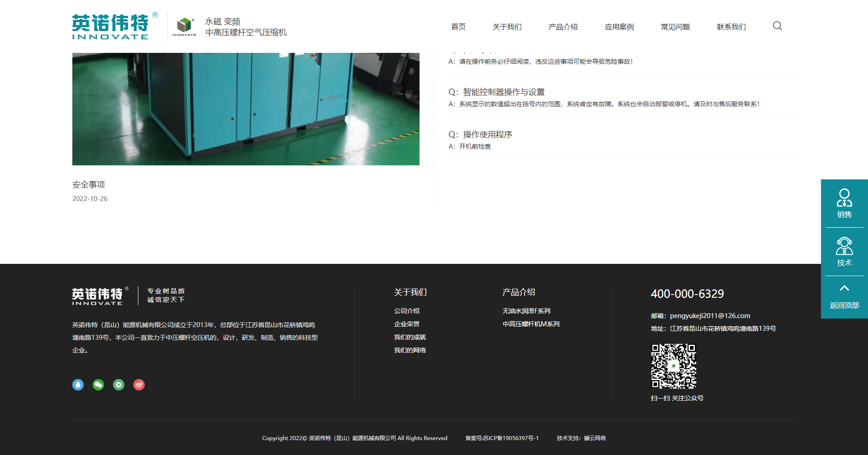Click the 英诺伟特 INNOVATE header logo

click(x=115, y=26)
